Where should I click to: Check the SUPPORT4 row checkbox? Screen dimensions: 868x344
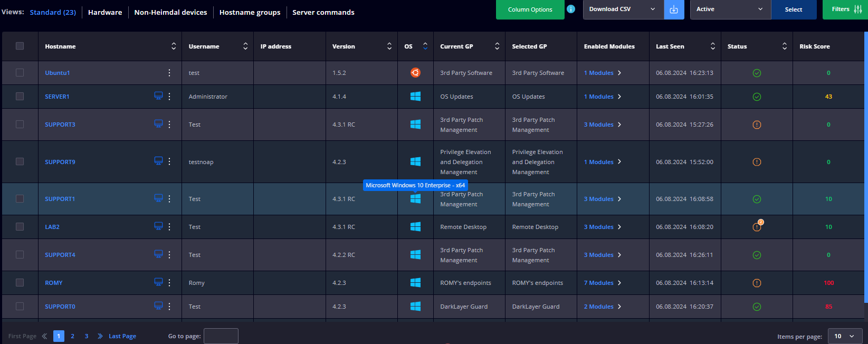coord(20,255)
